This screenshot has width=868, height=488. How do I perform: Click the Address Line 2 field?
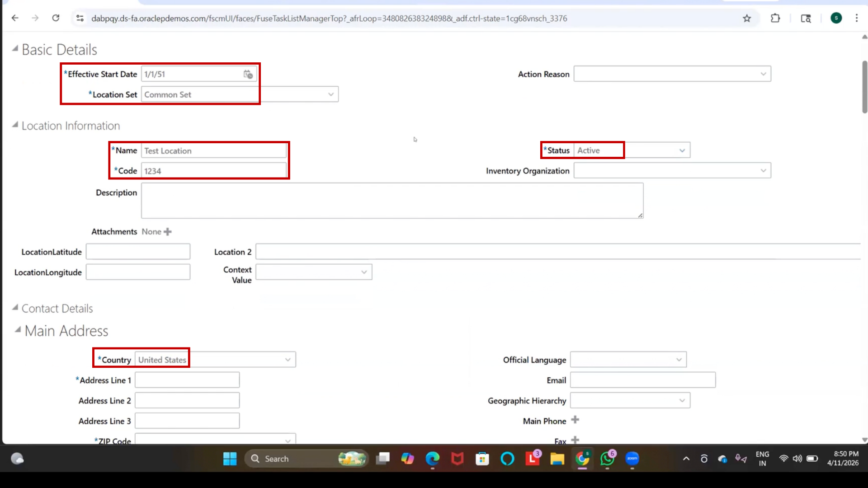pyautogui.click(x=187, y=400)
